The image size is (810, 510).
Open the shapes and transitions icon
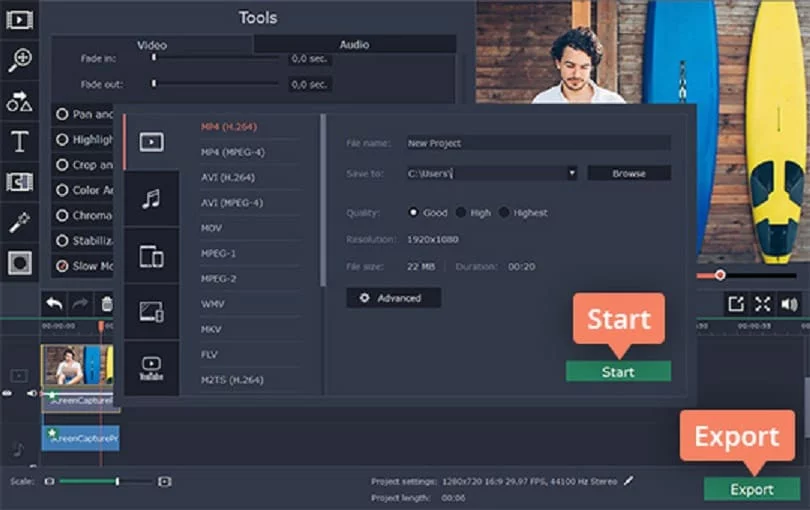(20, 101)
